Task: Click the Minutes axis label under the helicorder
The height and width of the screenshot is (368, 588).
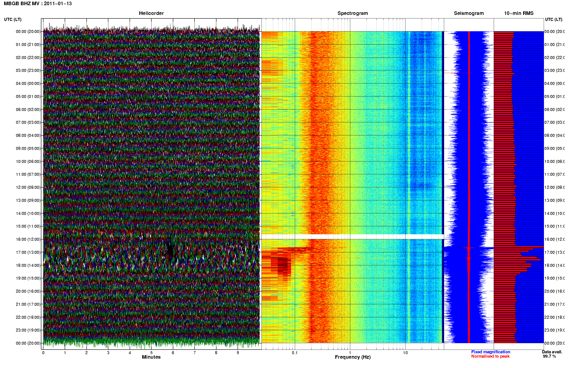Action: 151,357
